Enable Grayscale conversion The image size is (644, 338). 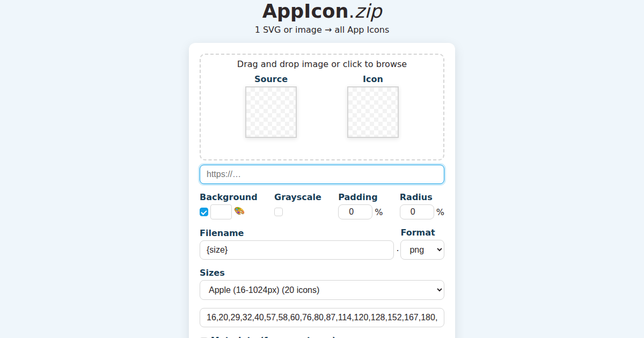[279, 211]
